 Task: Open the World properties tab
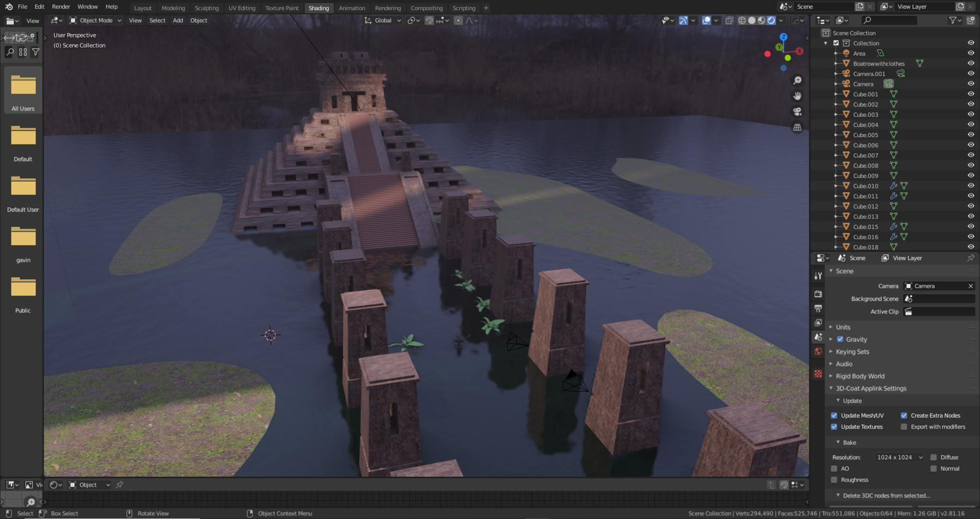[x=818, y=351]
